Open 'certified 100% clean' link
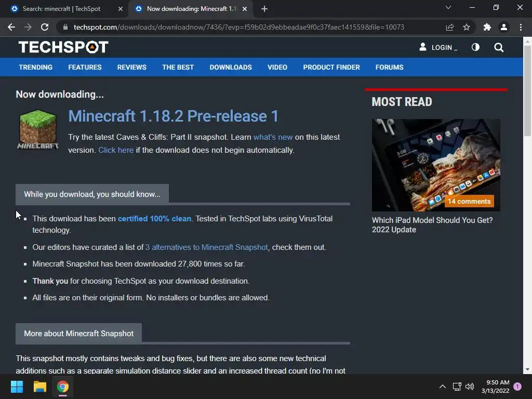 tap(154, 219)
